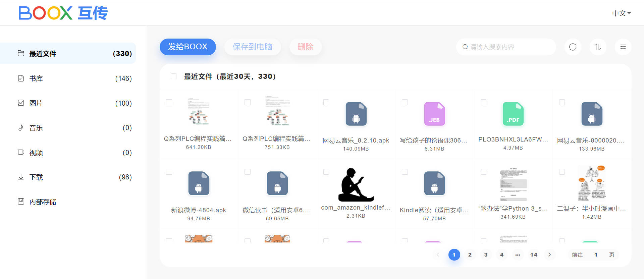644x279 pixels.
Task: Select checkbox of 新浪微博-4804.apk
Action: [x=169, y=172]
